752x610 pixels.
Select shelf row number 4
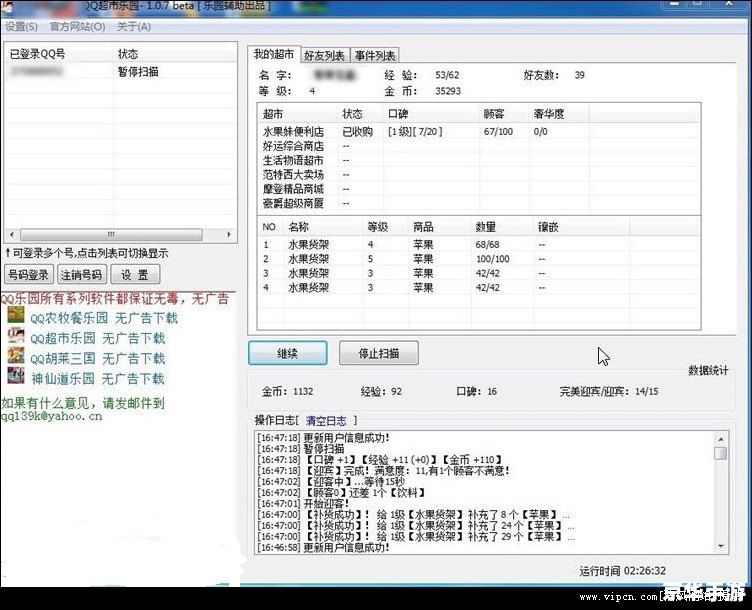[x=478, y=288]
